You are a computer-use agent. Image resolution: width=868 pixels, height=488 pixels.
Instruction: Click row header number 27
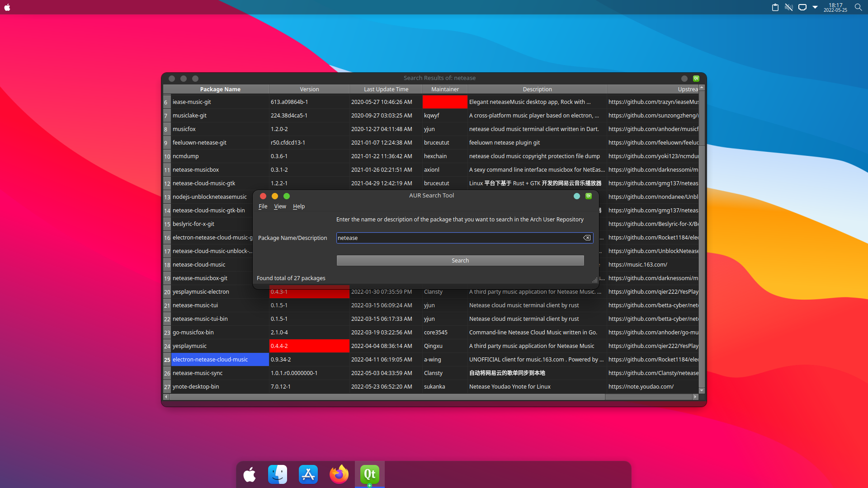point(167,387)
